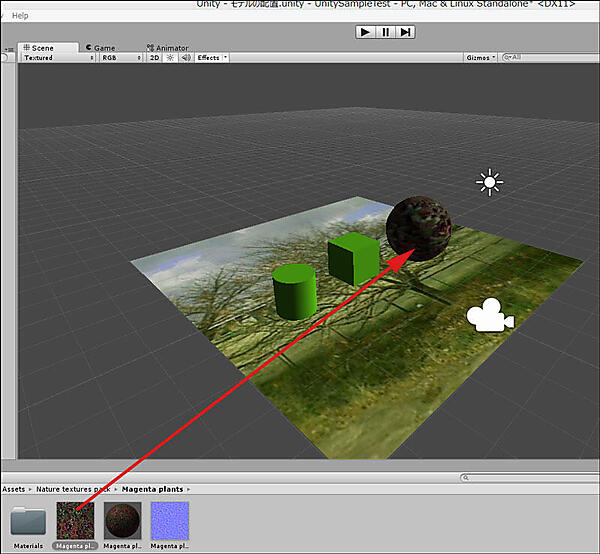The width and height of the screenshot is (600, 554).
Task: Switch to the Game tab
Action: coord(100,47)
